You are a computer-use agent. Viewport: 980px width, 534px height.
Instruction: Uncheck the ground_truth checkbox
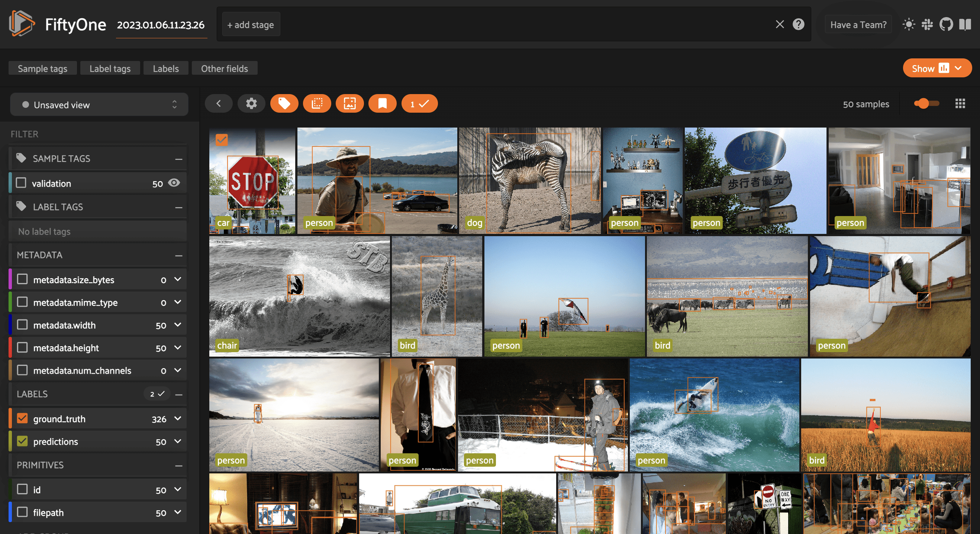(22, 418)
